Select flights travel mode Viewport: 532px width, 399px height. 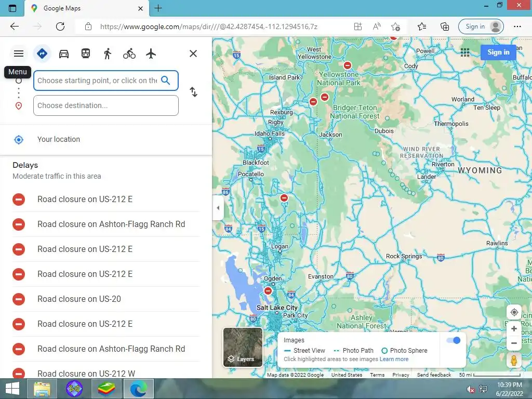[151, 54]
